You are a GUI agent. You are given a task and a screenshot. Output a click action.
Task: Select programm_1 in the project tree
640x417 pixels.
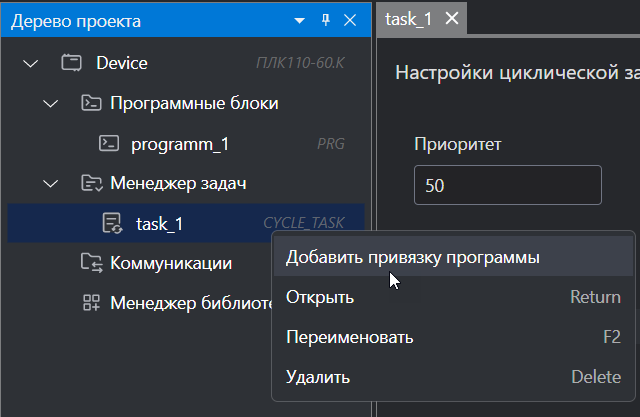(x=180, y=144)
